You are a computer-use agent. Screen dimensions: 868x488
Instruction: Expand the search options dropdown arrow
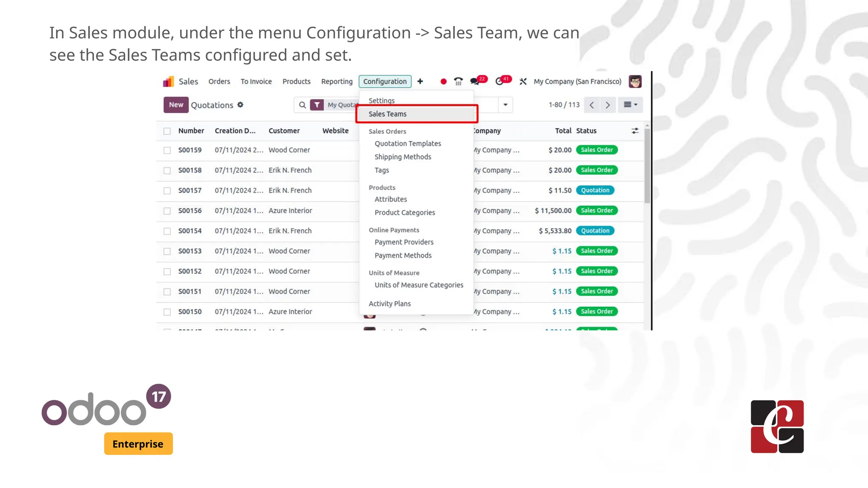click(505, 105)
